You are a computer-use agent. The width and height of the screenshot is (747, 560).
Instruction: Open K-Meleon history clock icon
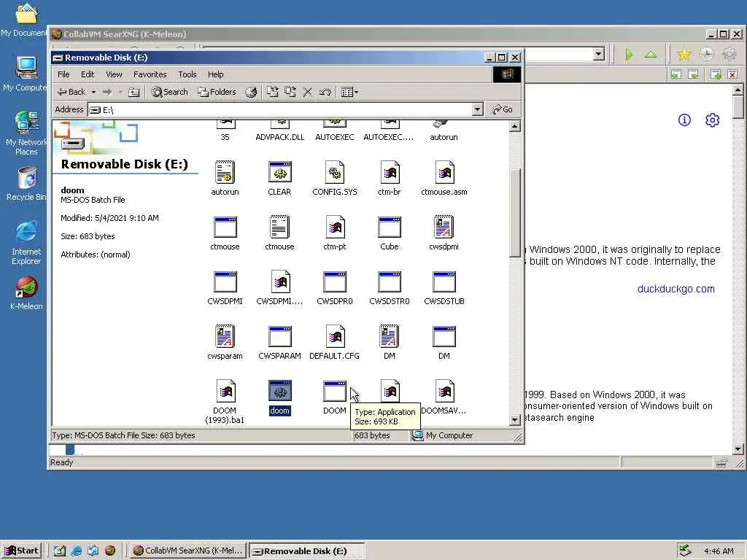pos(706,54)
